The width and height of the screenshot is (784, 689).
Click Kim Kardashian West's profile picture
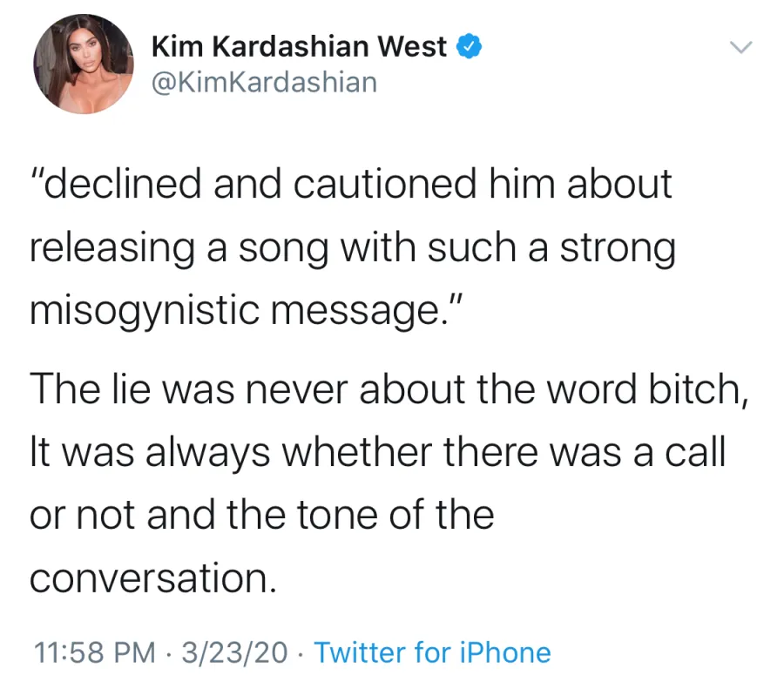tap(84, 64)
